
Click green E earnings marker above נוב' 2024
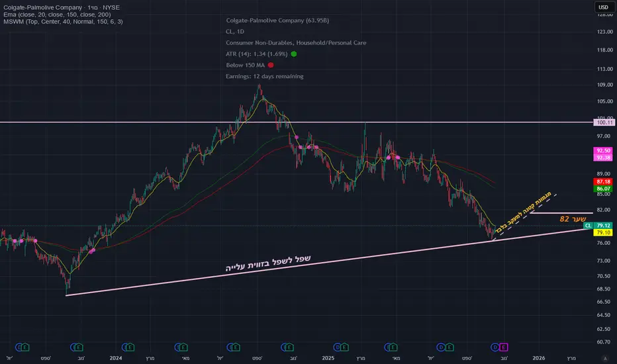pyautogui.click(x=289, y=347)
